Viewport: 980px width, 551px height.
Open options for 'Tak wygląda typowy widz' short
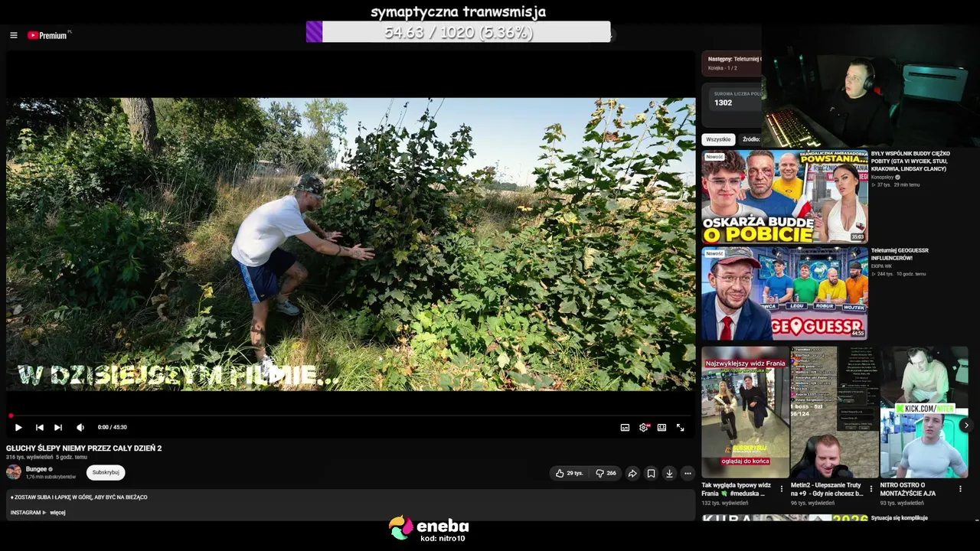[x=782, y=488]
